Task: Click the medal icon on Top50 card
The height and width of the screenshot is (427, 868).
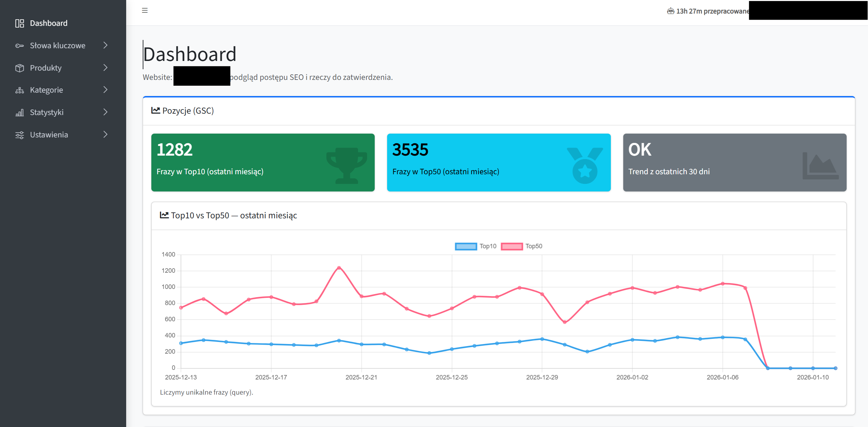Action: click(x=585, y=165)
